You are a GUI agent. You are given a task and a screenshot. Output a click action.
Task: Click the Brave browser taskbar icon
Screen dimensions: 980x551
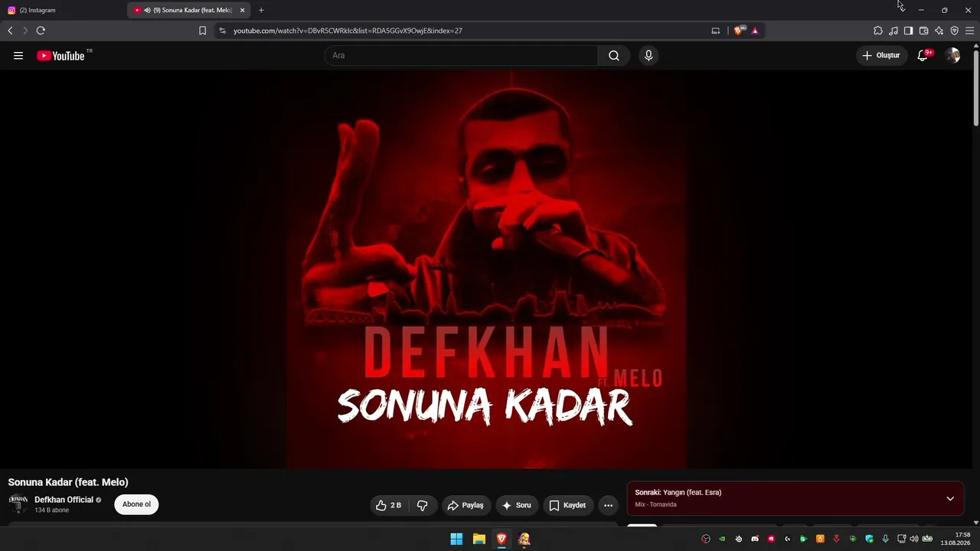501,540
